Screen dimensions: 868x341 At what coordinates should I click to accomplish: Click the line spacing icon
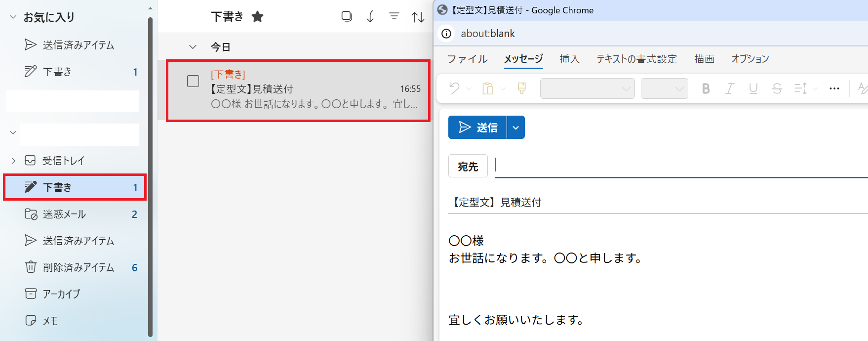click(x=800, y=88)
